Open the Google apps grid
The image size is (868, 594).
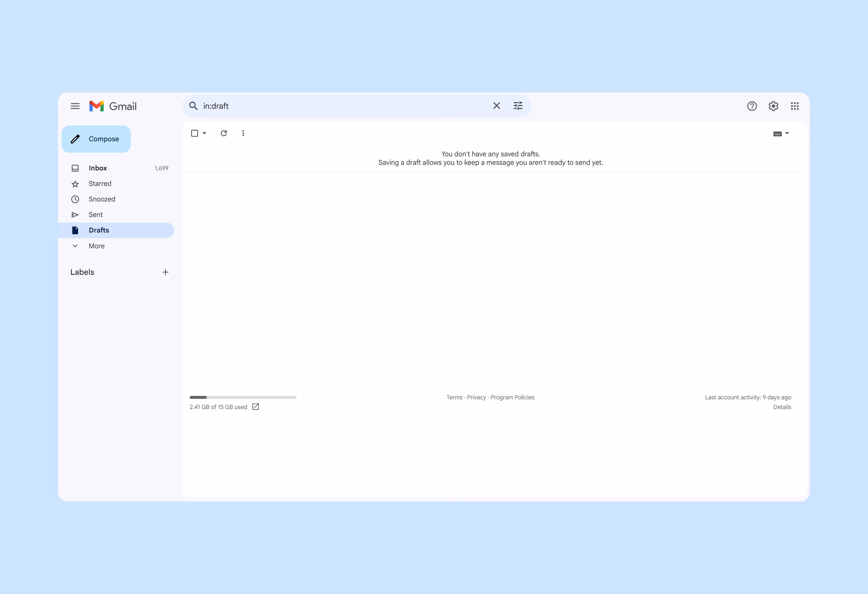[x=795, y=106]
